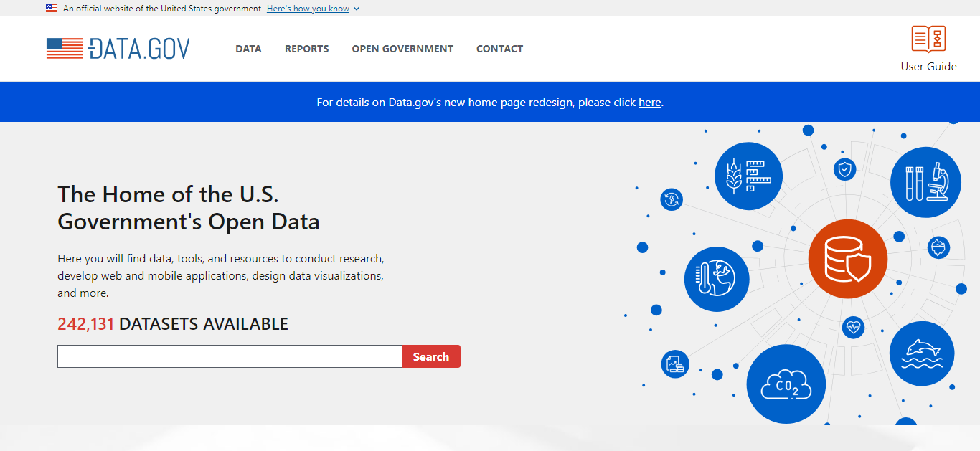Open the User Guide book icon
The image size is (980, 451).
tap(928, 39)
